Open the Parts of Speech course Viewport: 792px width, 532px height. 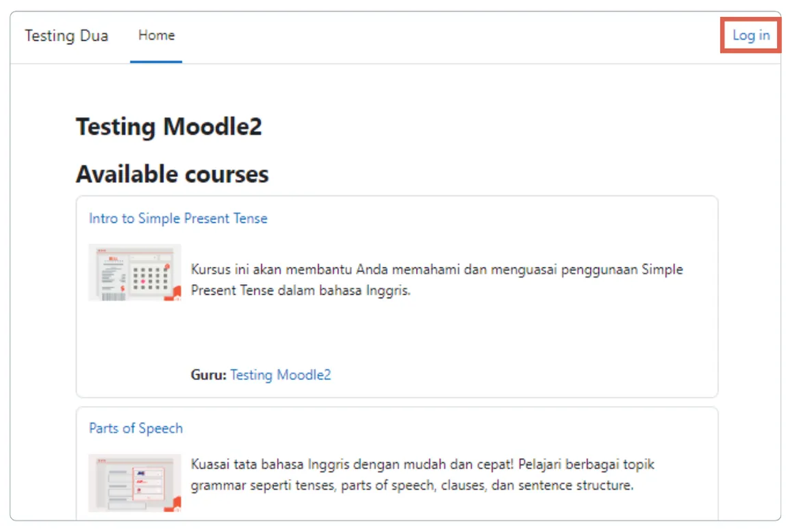point(135,428)
